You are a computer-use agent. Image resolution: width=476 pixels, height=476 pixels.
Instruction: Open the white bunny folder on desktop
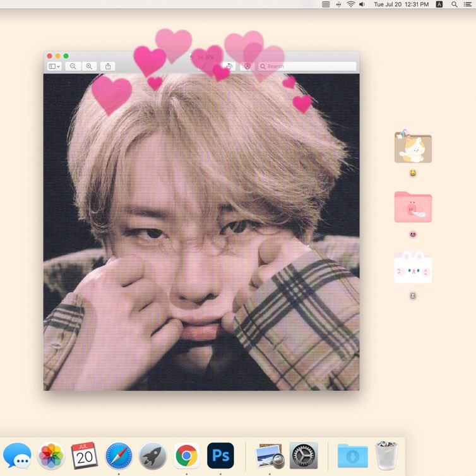click(x=413, y=267)
